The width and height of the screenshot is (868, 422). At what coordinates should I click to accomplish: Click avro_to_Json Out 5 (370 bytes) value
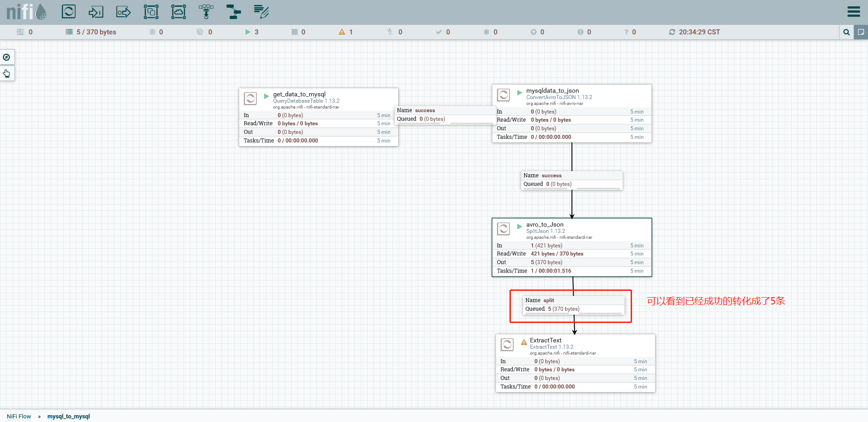tap(547, 262)
